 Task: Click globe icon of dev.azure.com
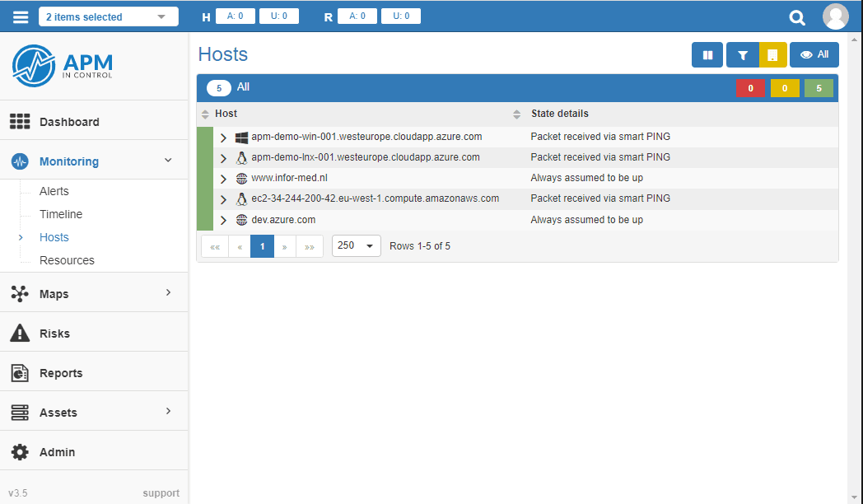point(241,220)
